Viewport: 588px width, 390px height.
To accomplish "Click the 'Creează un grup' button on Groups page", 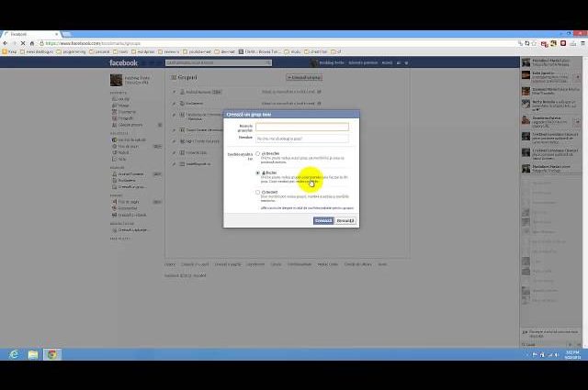I will click(x=304, y=78).
